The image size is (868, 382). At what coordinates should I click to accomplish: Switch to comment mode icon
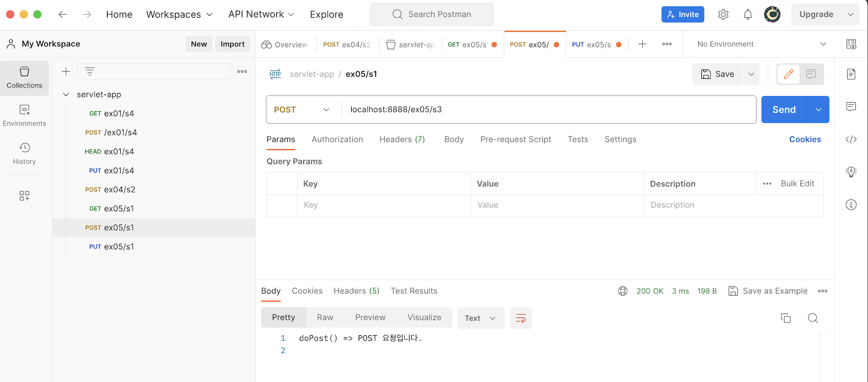tap(811, 74)
